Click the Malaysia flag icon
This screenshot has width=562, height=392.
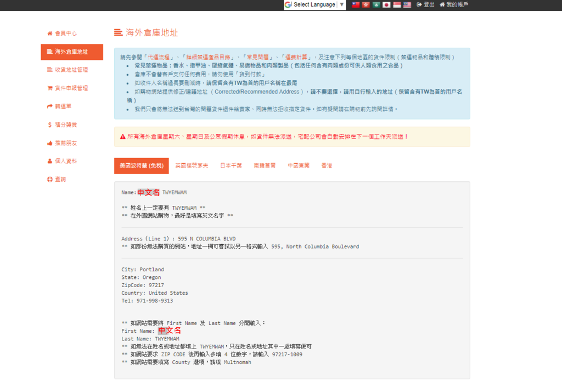click(407, 5)
